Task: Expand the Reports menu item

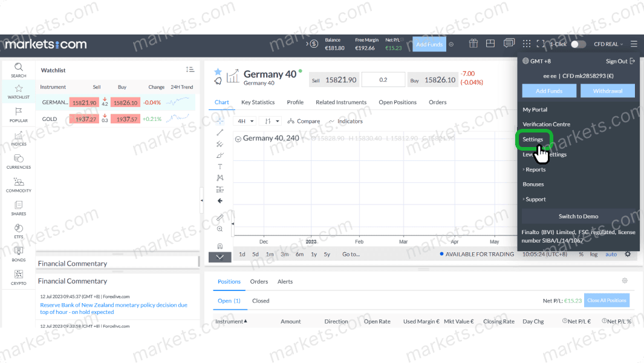Action: pos(534,169)
